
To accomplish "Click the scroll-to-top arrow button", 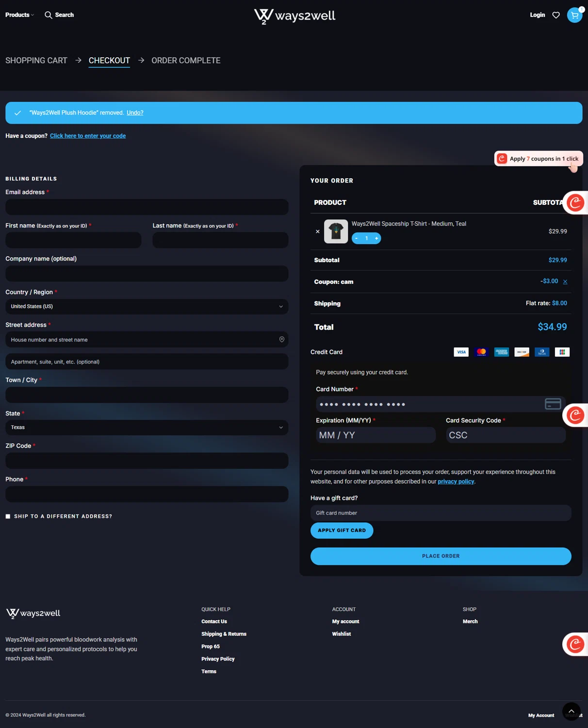I will point(572,711).
